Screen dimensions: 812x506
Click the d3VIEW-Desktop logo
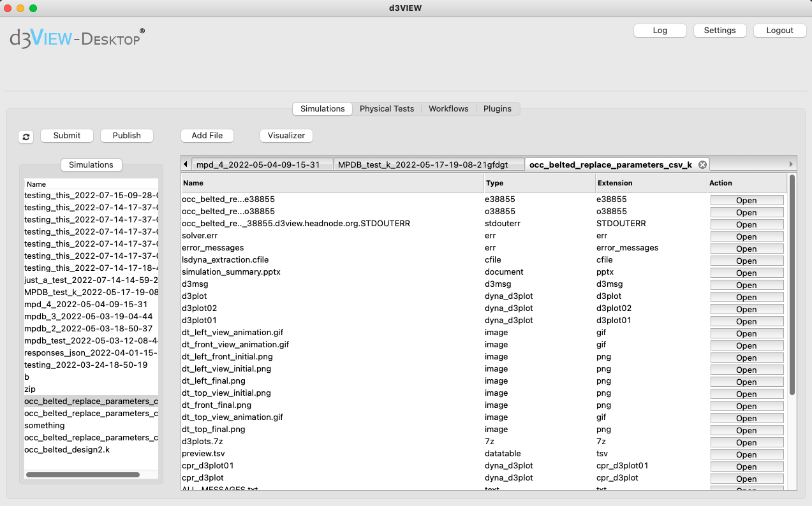coord(77,38)
